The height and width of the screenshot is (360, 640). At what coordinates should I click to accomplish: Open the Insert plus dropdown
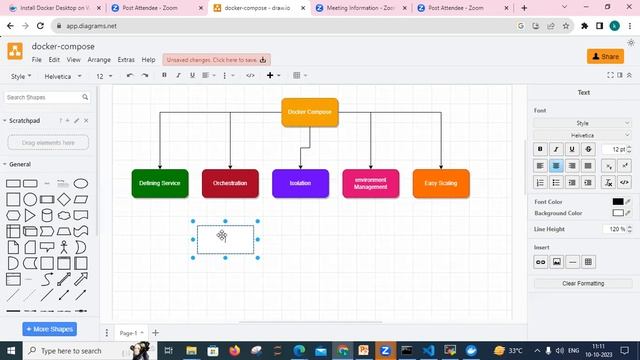[x=273, y=76]
